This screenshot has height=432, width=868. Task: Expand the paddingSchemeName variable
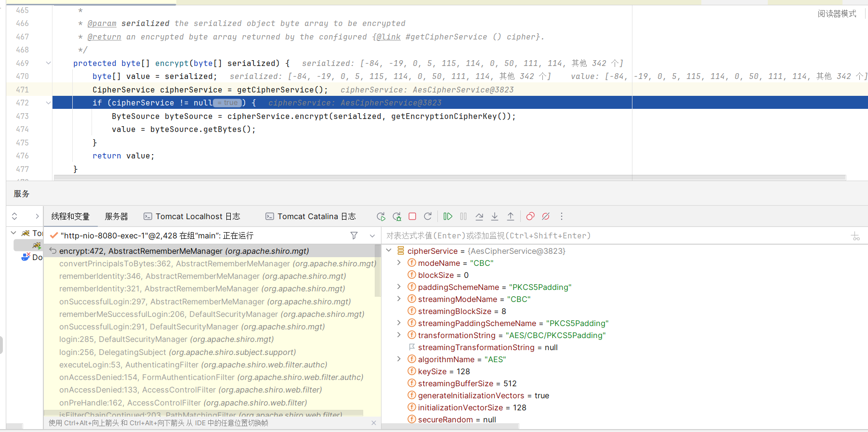[399, 287]
